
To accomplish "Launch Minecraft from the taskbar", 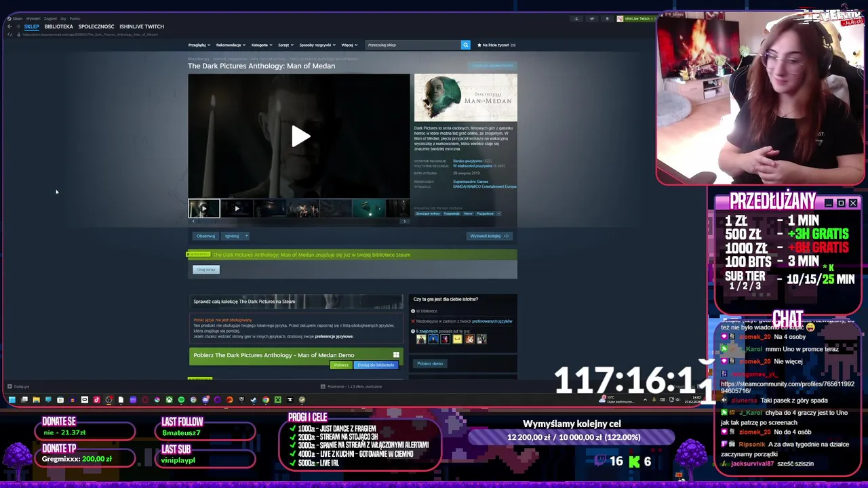I will [x=277, y=400].
